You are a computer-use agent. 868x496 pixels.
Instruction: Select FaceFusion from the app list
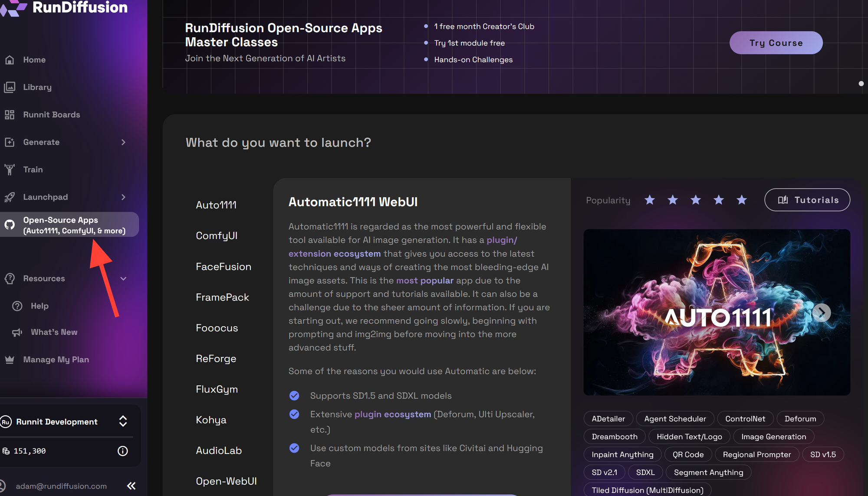click(224, 266)
